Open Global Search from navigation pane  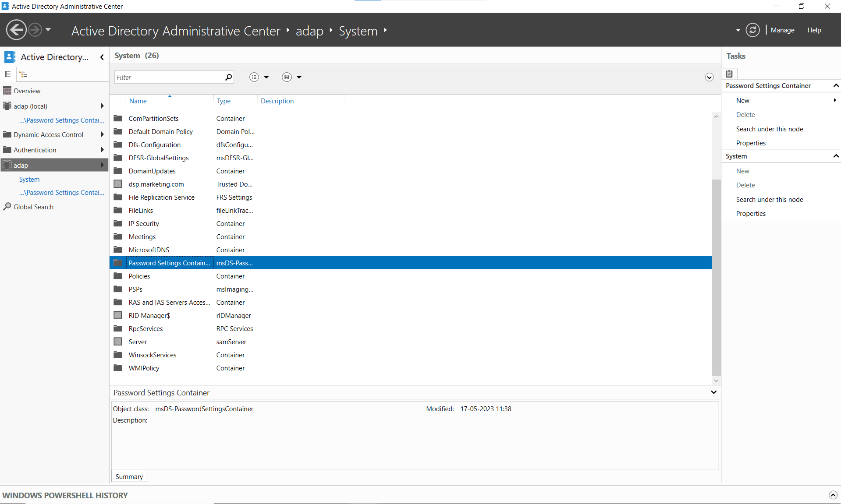tap(33, 207)
